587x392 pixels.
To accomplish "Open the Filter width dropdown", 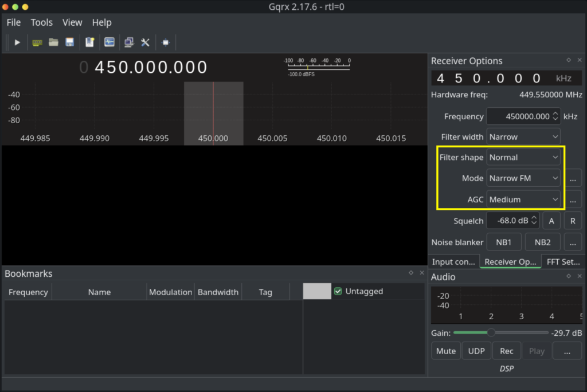I will coord(523,137).
